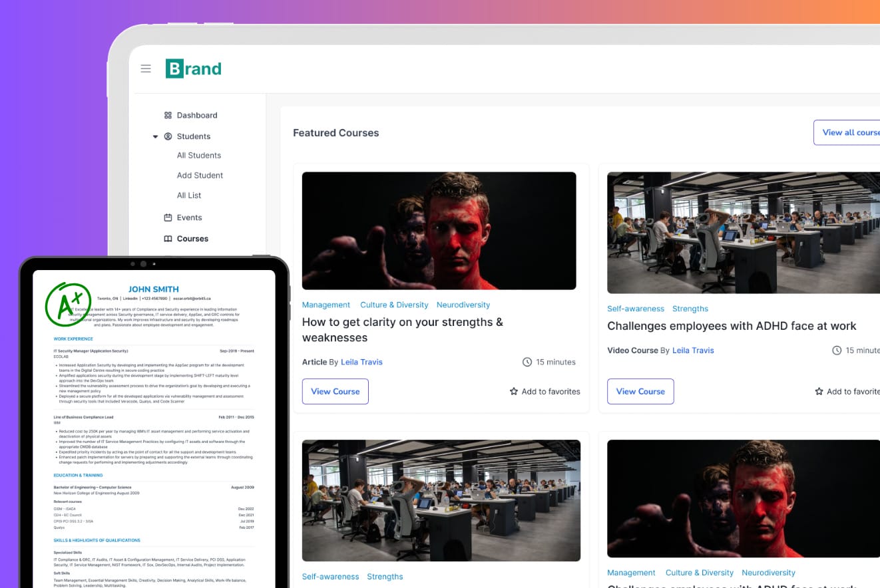Screen dimensions: 880x588
Task: Click the hamburger menu icon
Action: tap(146, 69)
